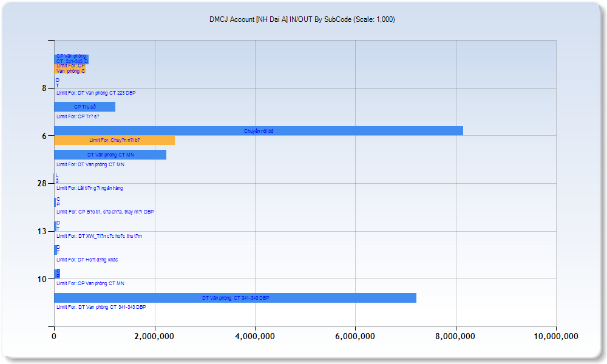Select the blue 'CP Trụ sở' bar
This screenshot has width=607, height=364.
[84, 107]
